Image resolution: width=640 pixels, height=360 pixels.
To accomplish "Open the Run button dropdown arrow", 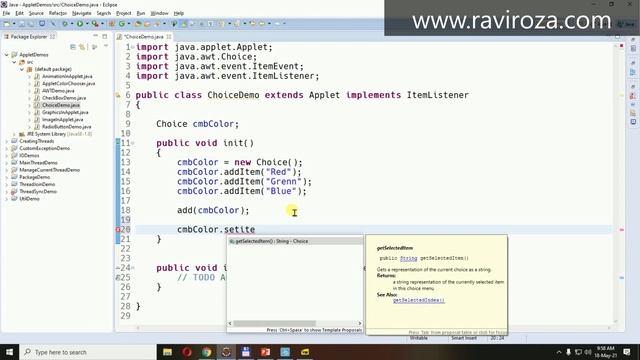I will 87,24.
